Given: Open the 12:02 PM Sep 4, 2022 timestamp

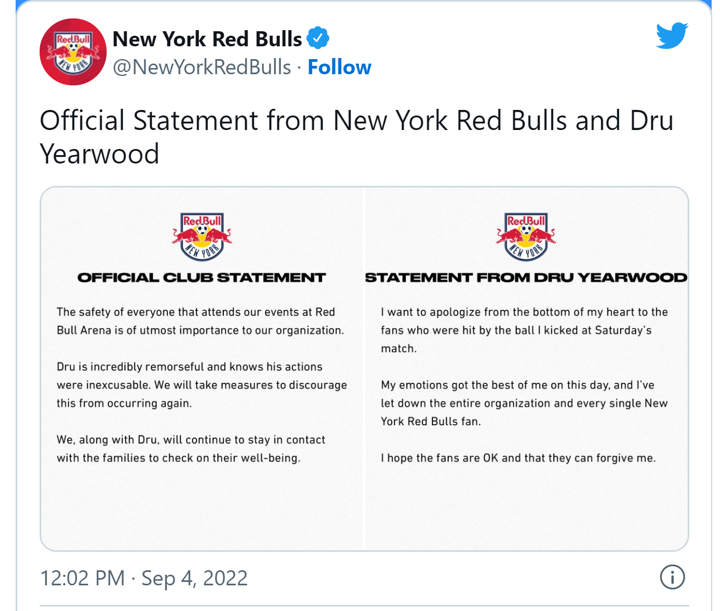Looking at the screenshot, I should pos(144,578).
